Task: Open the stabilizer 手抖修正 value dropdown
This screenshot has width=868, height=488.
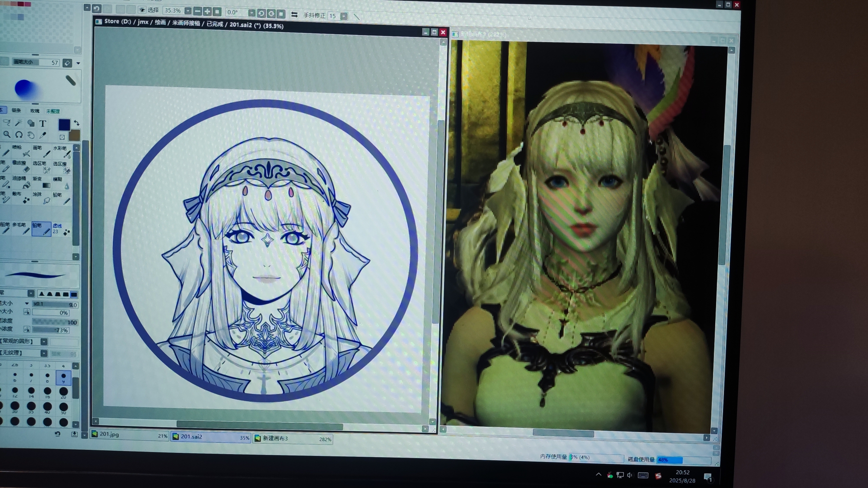Action: (x=344, y=16)
